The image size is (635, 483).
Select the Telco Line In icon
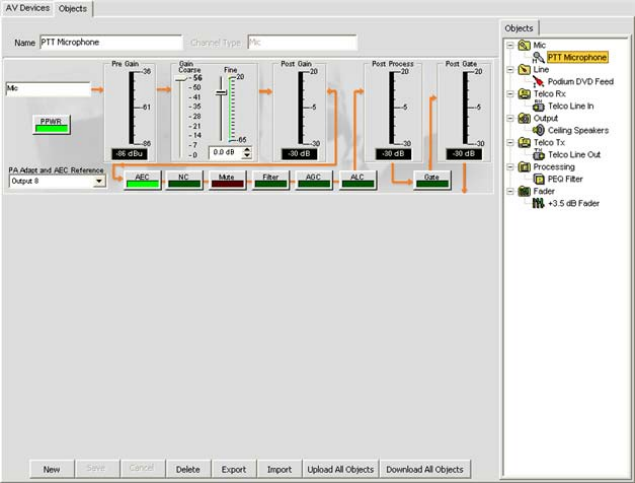(x=537, y=105)
